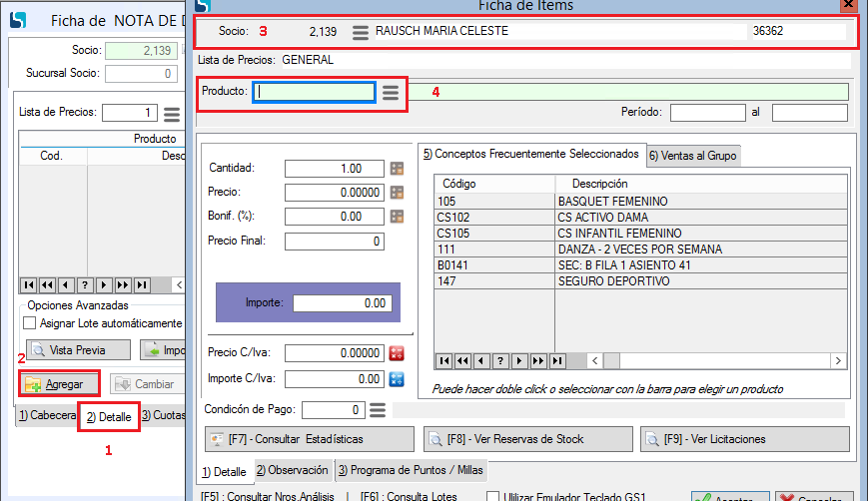Click the calculator icon next to Precio

[x=398, y=193]
